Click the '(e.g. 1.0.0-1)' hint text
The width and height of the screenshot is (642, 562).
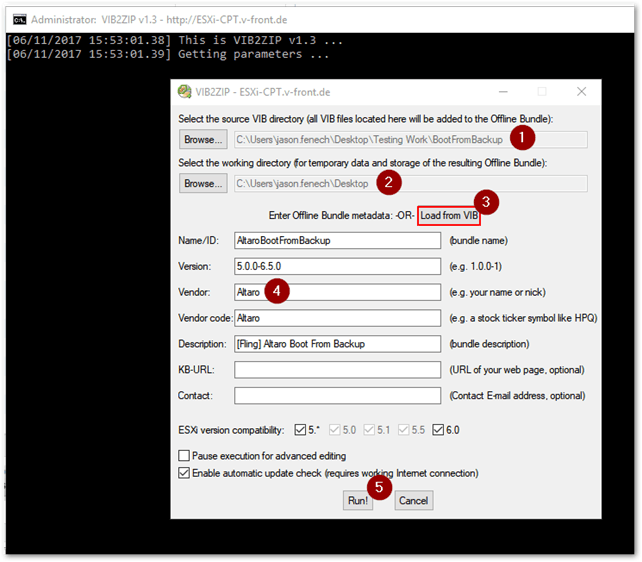(x=475, y=266)
